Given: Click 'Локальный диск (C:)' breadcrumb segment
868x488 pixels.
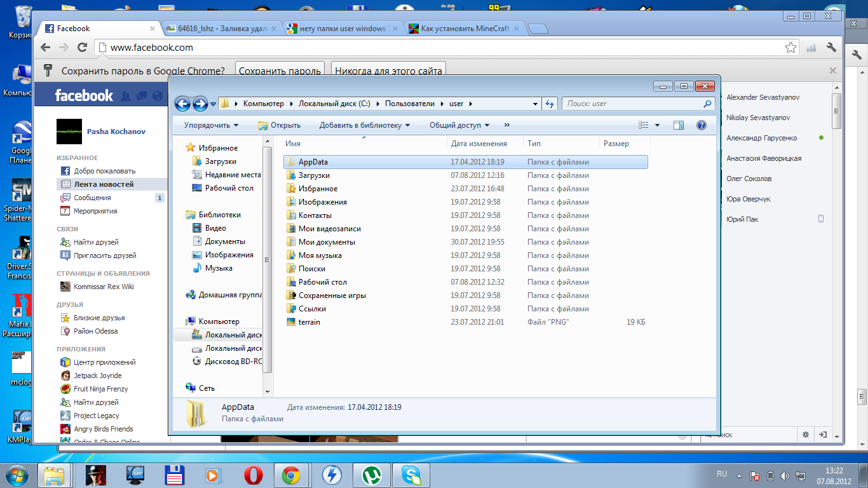Looking at the screenshot, I should (334, 104).
